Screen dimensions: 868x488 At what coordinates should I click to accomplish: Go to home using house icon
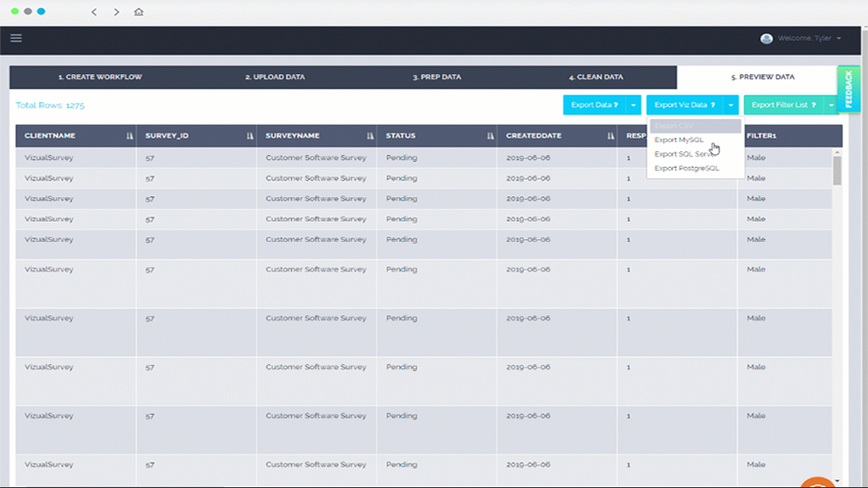pos(138,12)
